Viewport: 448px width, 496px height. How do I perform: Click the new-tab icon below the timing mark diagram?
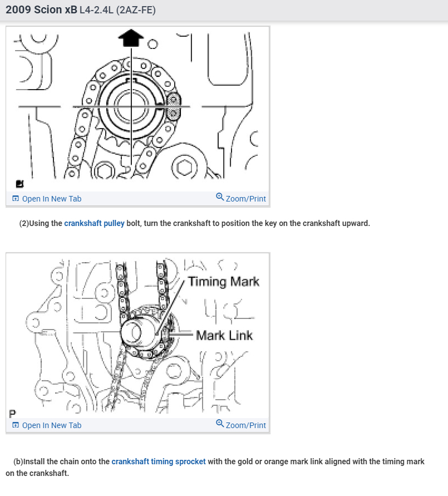pos(16,425)
